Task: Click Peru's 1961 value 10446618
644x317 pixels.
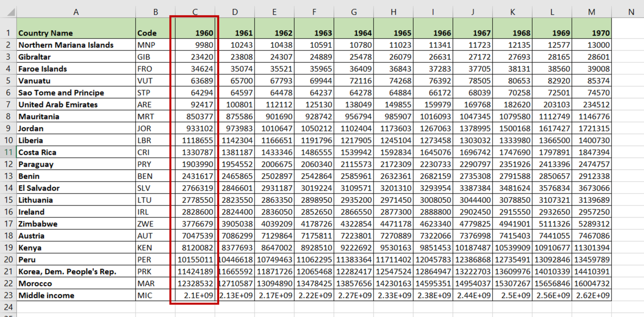Action: click(x=234, y=259)
